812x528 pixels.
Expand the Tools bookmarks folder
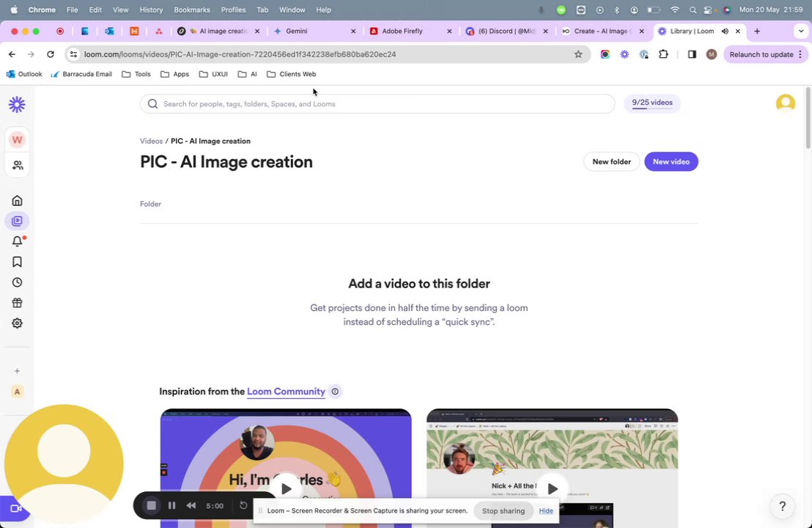coord(136,74)
